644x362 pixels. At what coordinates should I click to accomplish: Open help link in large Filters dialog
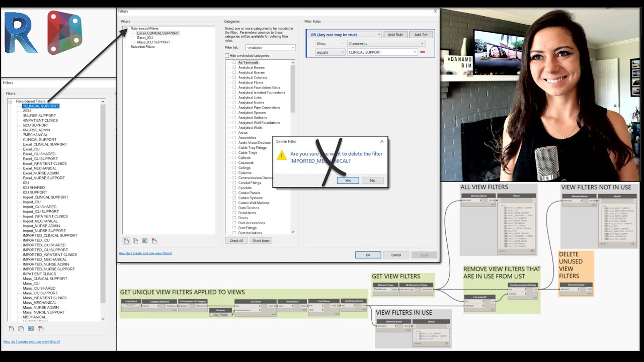point(145,253)
